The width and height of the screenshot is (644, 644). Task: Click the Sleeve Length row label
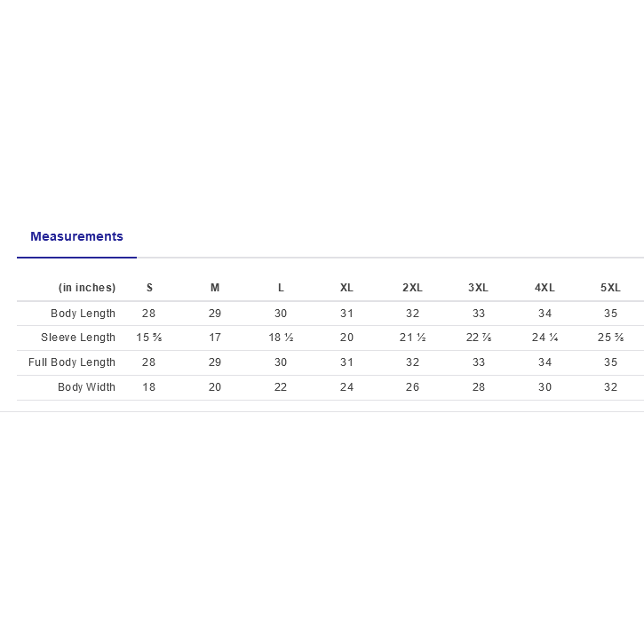pos(78,338)
